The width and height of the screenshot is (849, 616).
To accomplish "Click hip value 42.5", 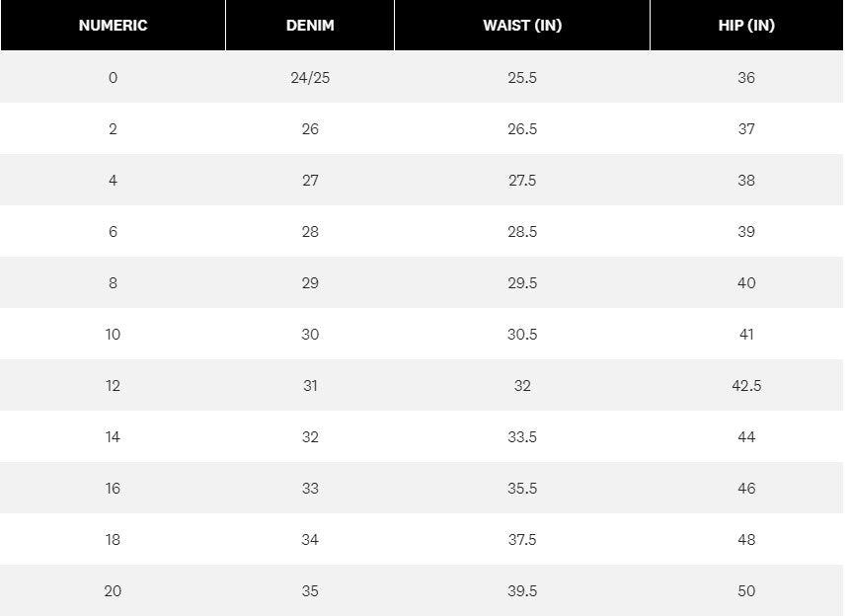I will (x=746, y=386).
